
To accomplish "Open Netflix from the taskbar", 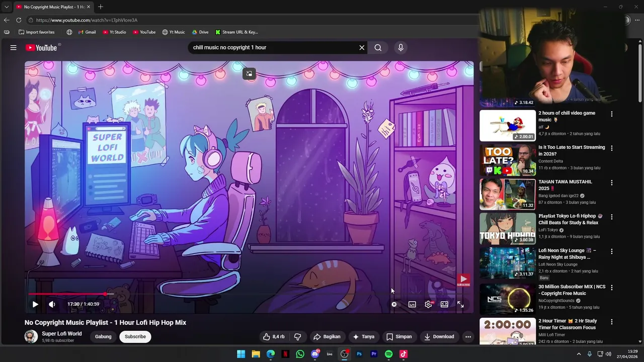I will click(285, 354).
